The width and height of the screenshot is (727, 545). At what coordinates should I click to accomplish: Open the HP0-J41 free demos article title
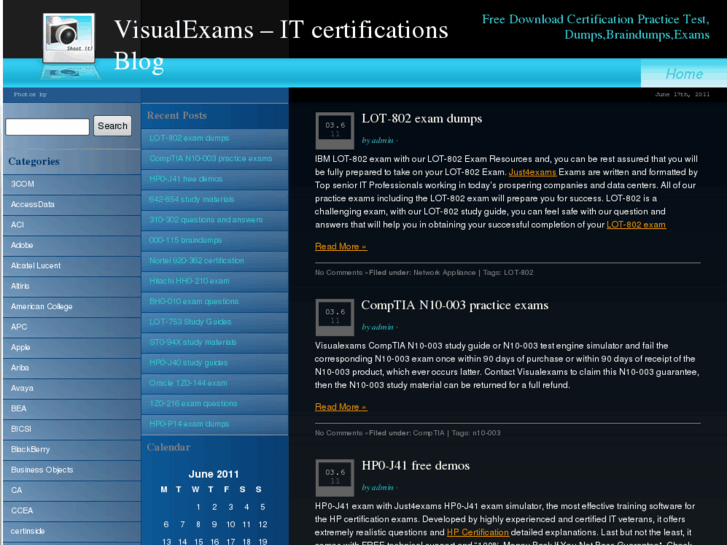415,466
